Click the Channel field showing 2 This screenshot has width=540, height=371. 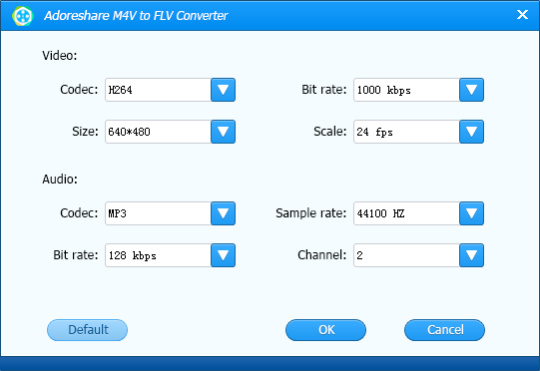[x=406, y=255]
